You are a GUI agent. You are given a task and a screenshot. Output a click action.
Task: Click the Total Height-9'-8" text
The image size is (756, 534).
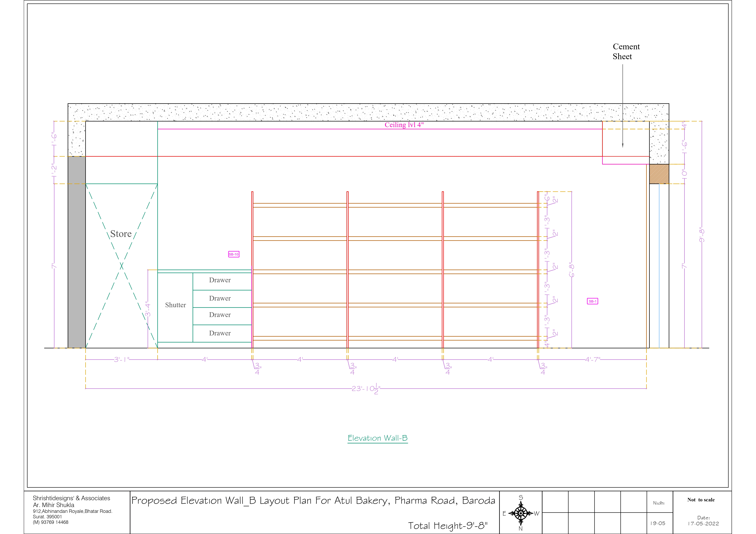point(448,525)
